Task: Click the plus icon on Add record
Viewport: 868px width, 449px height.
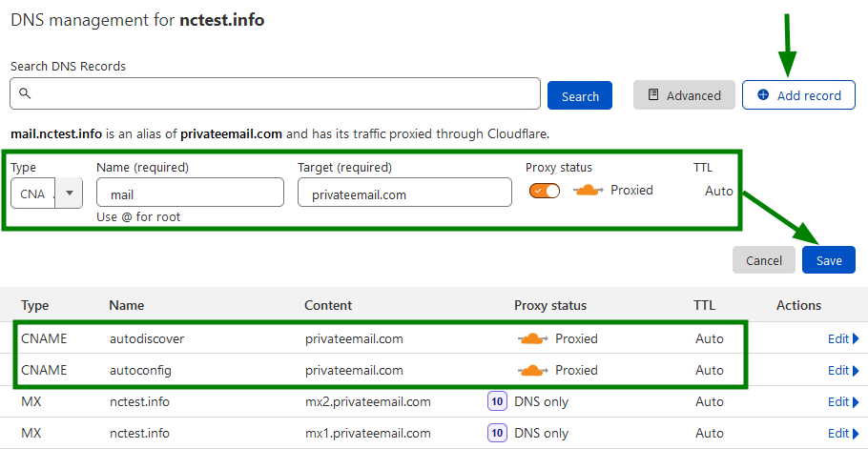Action: point(763,95)
